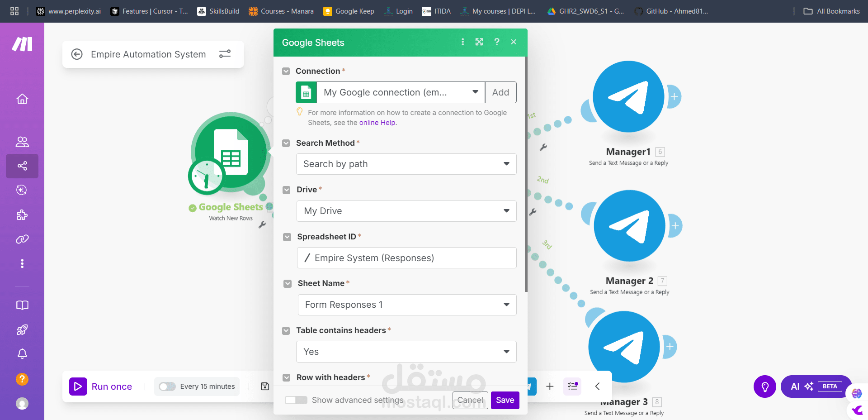
Task: Click the Google Sheets dialog scrollbar
Action: 526,174
